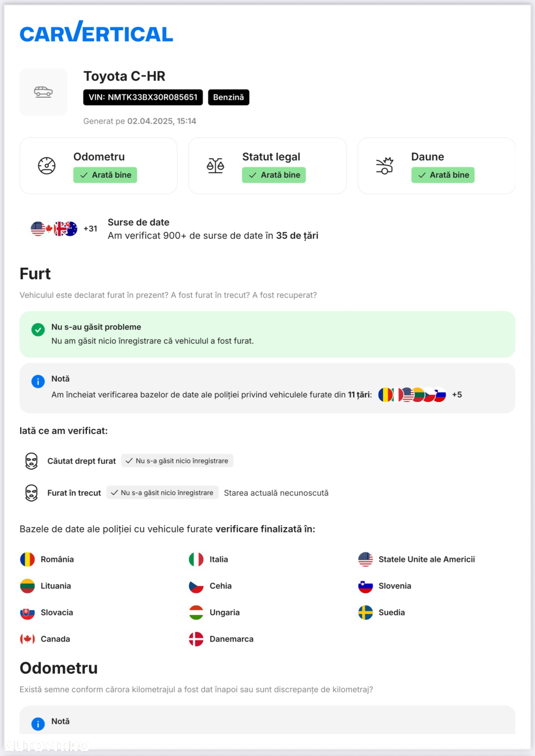The height and width of the screenshot is (756, 535).
Task: Click Statut legal Arată bine badge
Action: (x=274, y=175)
